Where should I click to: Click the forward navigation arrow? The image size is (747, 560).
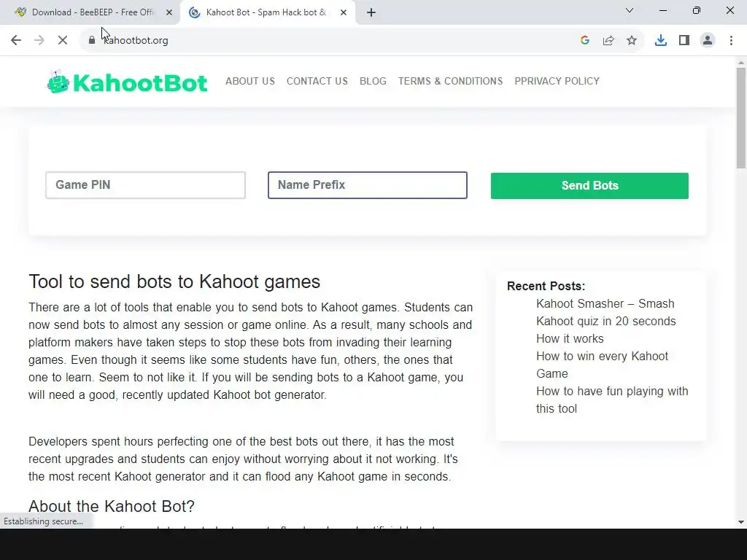(39, 41)
